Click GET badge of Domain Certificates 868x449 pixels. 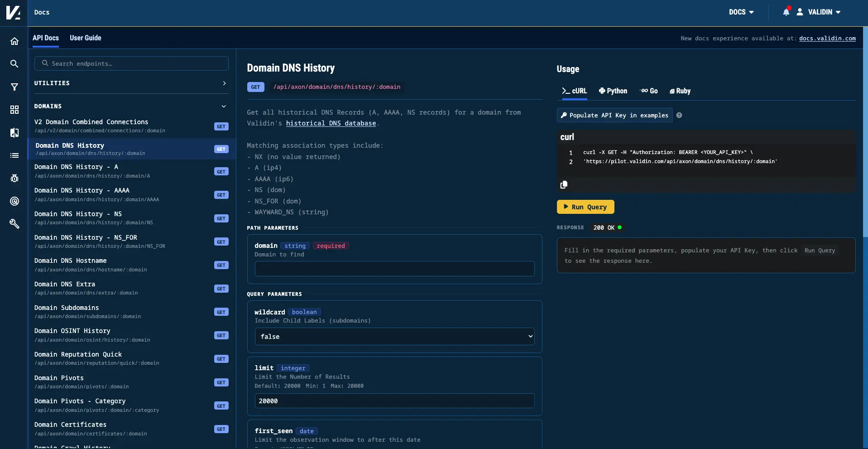point(221,429)
